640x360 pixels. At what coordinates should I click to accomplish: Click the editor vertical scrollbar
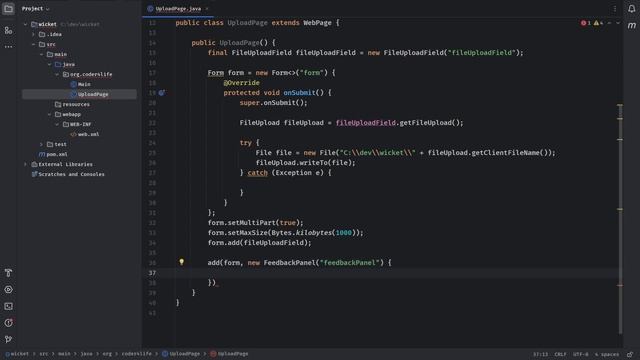click(620, 219)
